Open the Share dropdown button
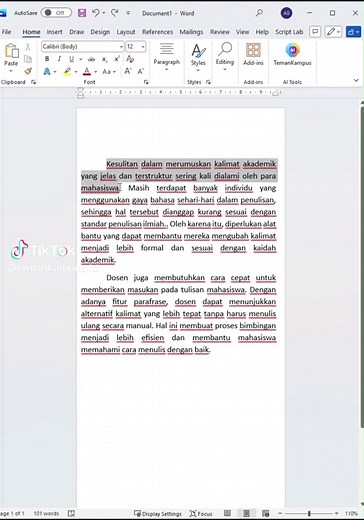Viewport: 364px width, 520px height. 353,32
